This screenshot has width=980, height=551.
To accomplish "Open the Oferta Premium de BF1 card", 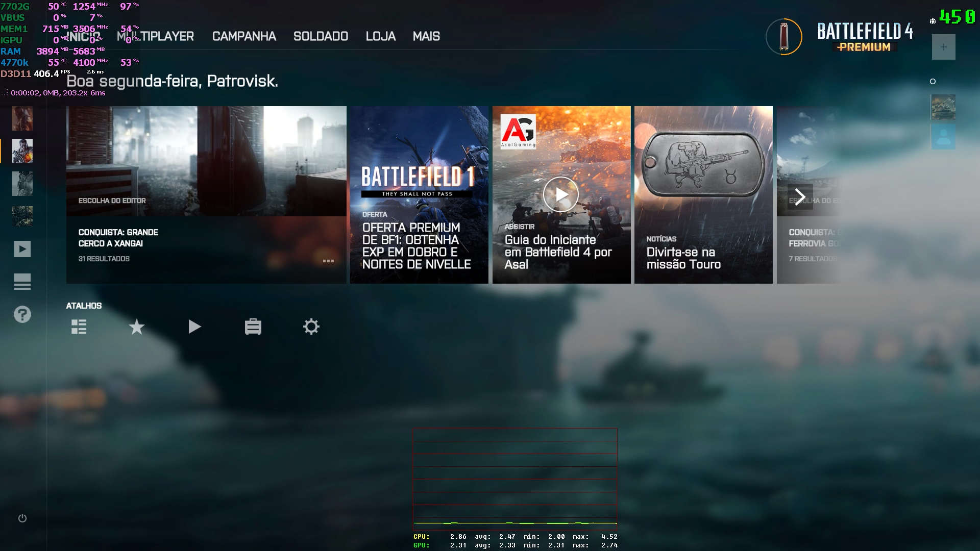I will click(x=419, y=195).
